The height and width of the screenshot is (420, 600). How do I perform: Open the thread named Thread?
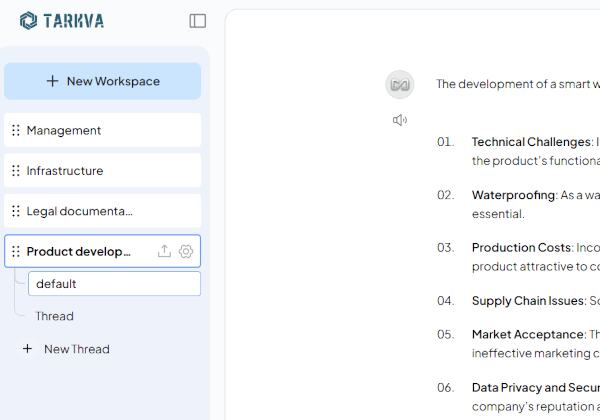click(55, 316)
